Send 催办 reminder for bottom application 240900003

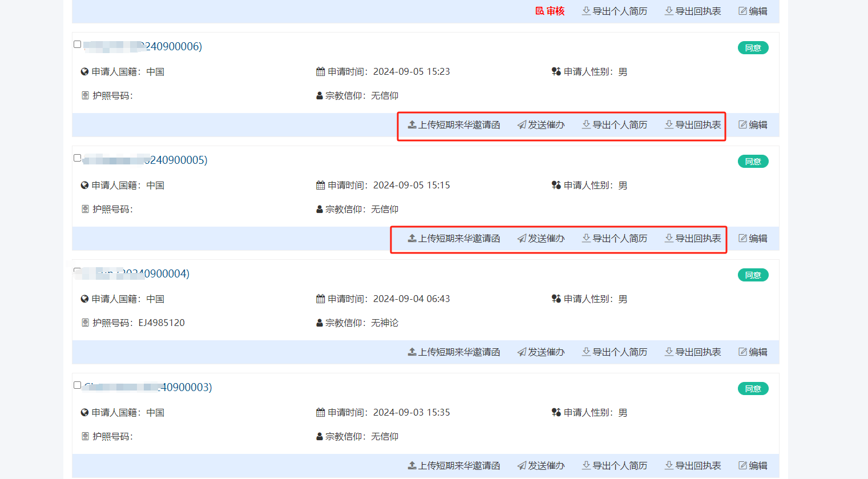pos(540,465)
